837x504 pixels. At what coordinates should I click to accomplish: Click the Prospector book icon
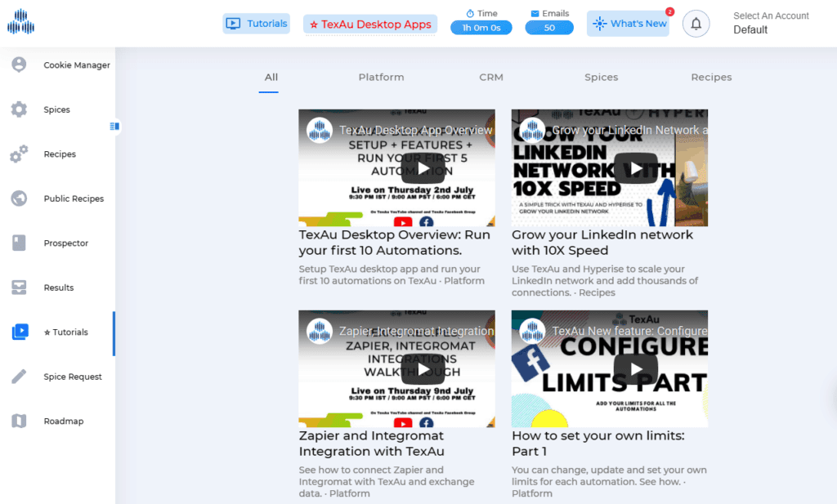[x=19, y=243]
